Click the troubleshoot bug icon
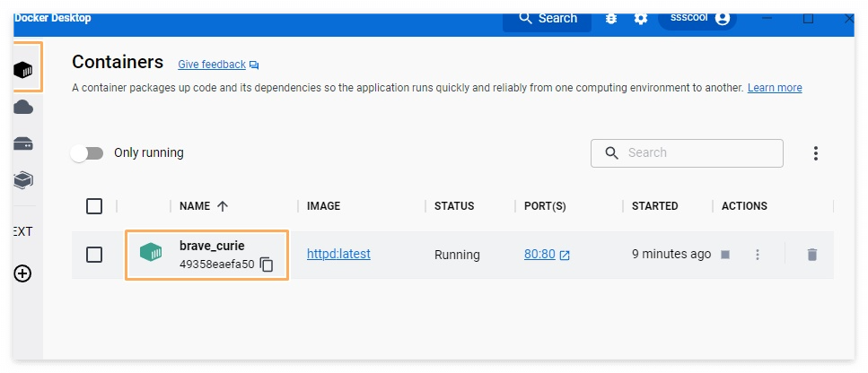The width and height of the screenshot is (868, 373). pos(611,18)
